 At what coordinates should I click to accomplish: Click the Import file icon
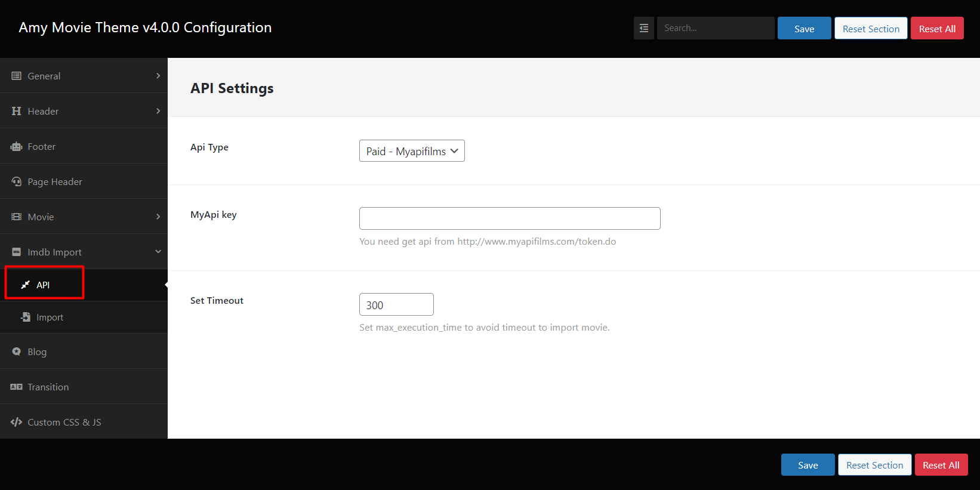25,317
